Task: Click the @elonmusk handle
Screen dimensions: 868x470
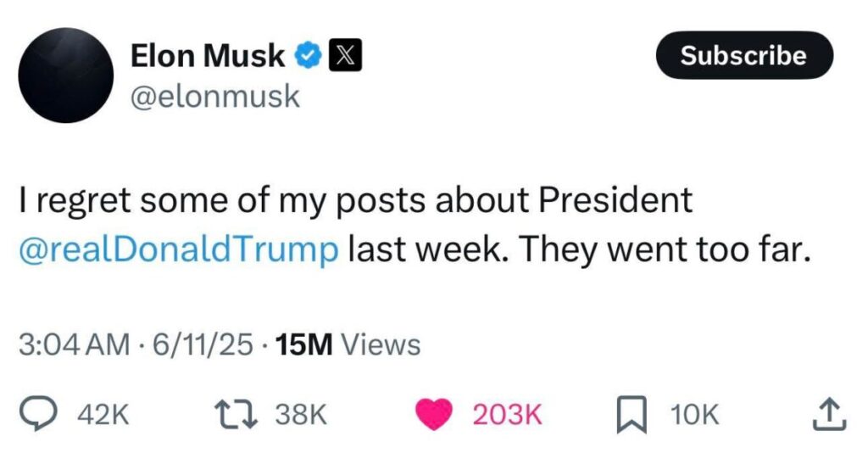Action: click(x=214, y=96)
